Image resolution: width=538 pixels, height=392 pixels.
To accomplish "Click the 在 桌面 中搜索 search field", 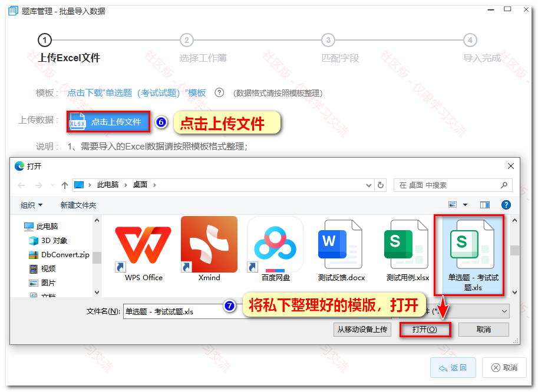I will pyautogui.click(x=453, y=185).
